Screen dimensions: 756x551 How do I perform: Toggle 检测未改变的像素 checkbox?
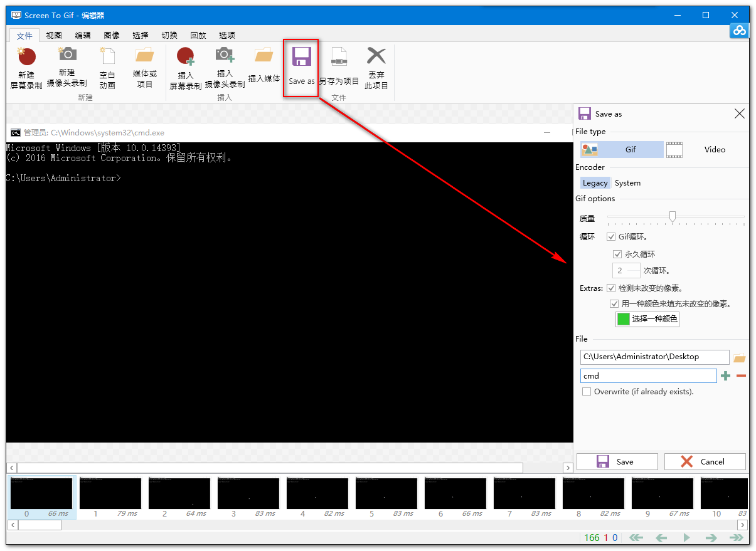[611, 288]
